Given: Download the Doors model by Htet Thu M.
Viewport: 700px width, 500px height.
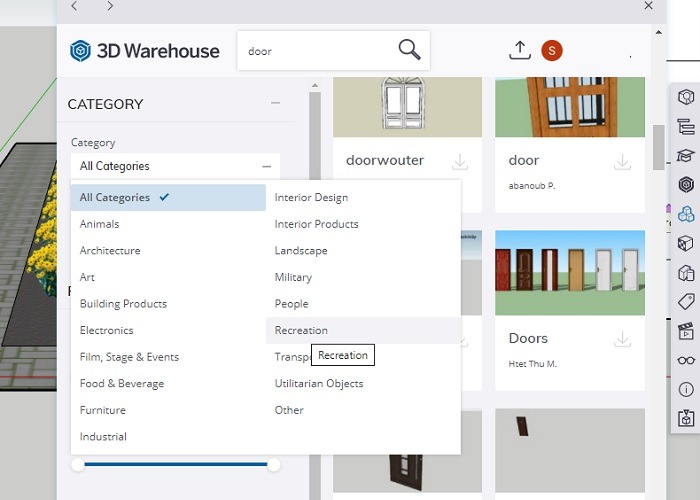Looking at the screenshot, I should [x=622, y=339].
